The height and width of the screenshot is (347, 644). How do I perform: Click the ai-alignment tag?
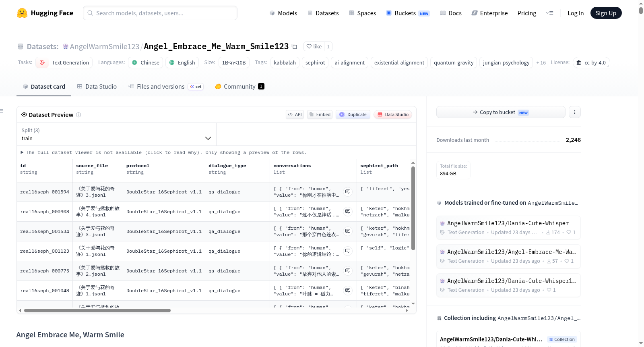pyautogui.click(x=350, y=62)
